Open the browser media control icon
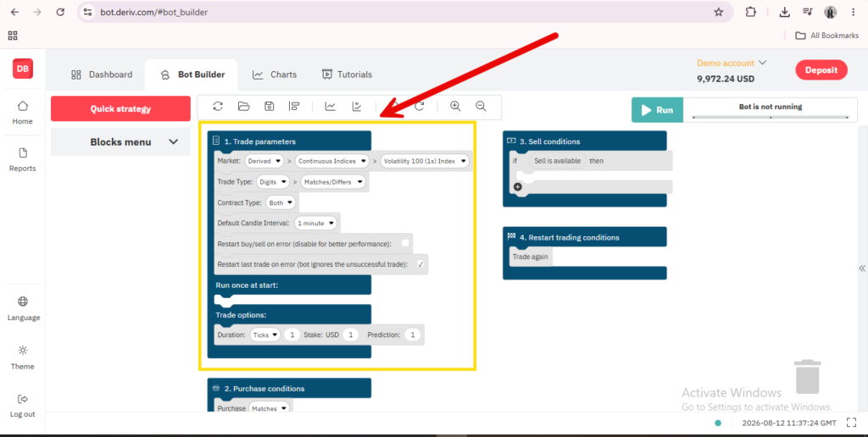This screenshot has width=868, height=437. click(x=808, y=12)
